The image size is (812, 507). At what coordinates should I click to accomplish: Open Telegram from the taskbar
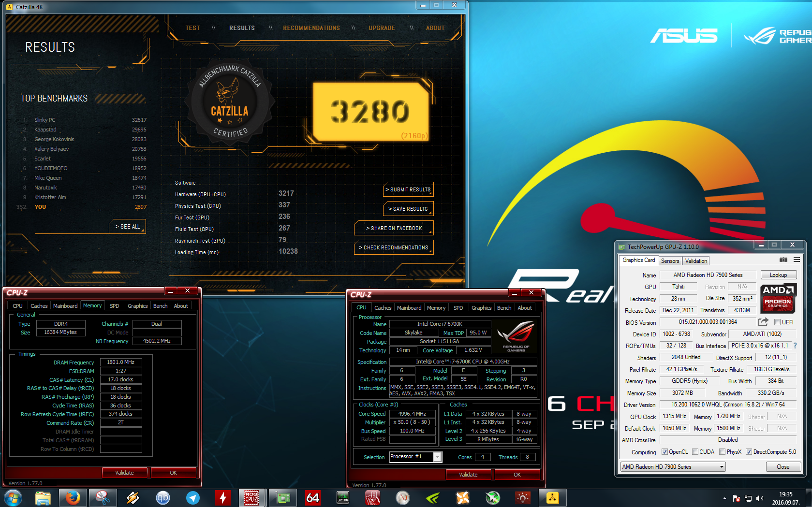(193, 498)
